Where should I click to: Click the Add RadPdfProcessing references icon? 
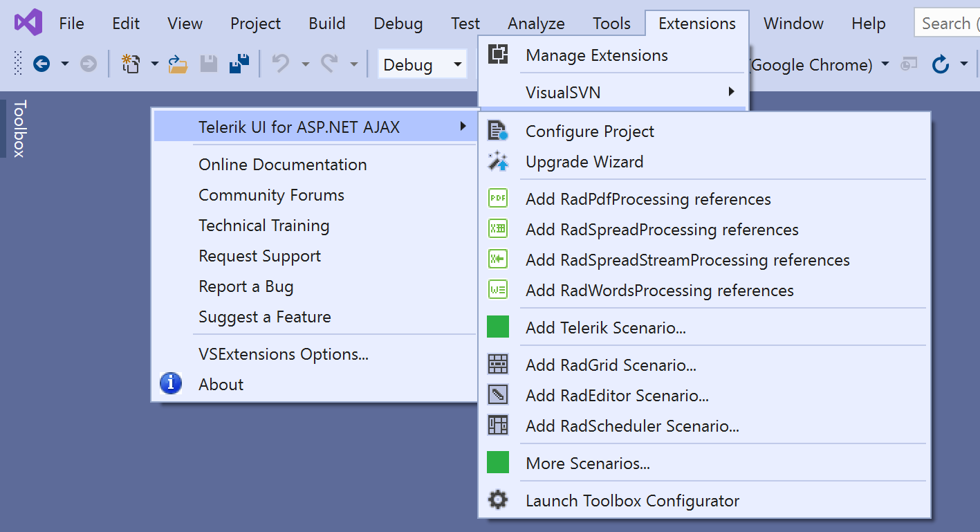[x=498, y=199]
